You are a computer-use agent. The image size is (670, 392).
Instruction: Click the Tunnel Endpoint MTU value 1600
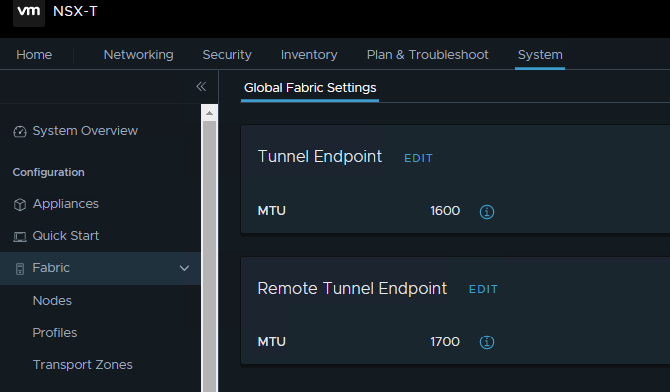tap(445, 211)
